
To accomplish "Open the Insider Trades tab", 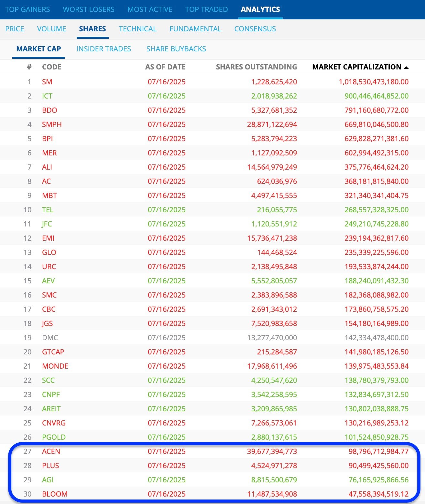I will (104, 49).
